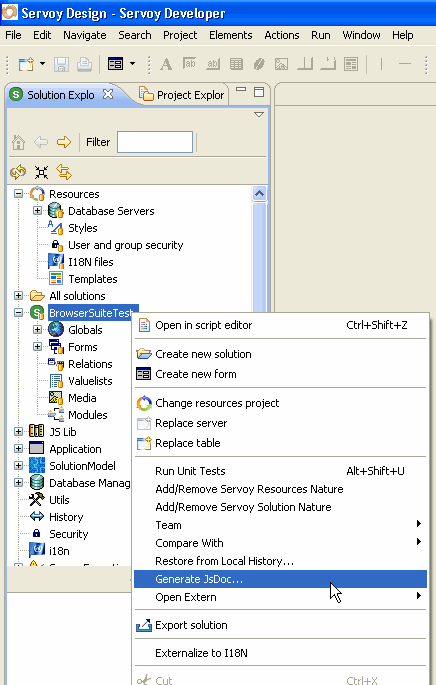The image size is (436, 685).
Task: Click the back arrow in Solution Explorer
Action: tap(41, 142)
